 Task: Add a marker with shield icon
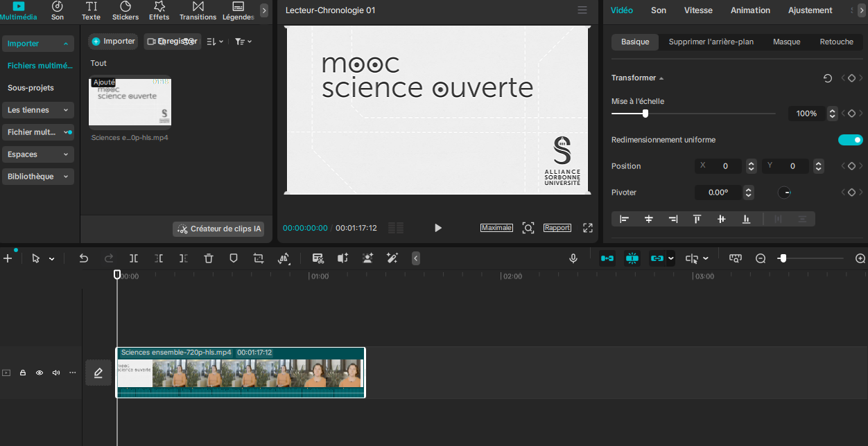tap(234, 258)
